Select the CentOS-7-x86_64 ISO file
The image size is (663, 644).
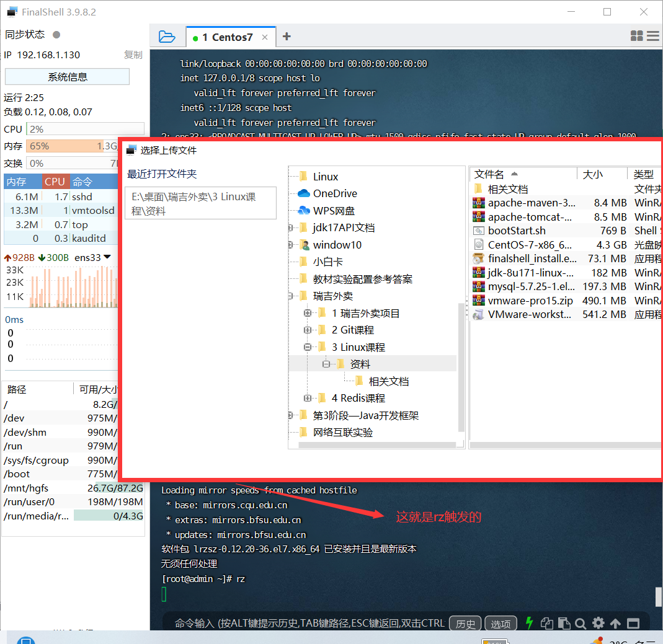[530, 245]
